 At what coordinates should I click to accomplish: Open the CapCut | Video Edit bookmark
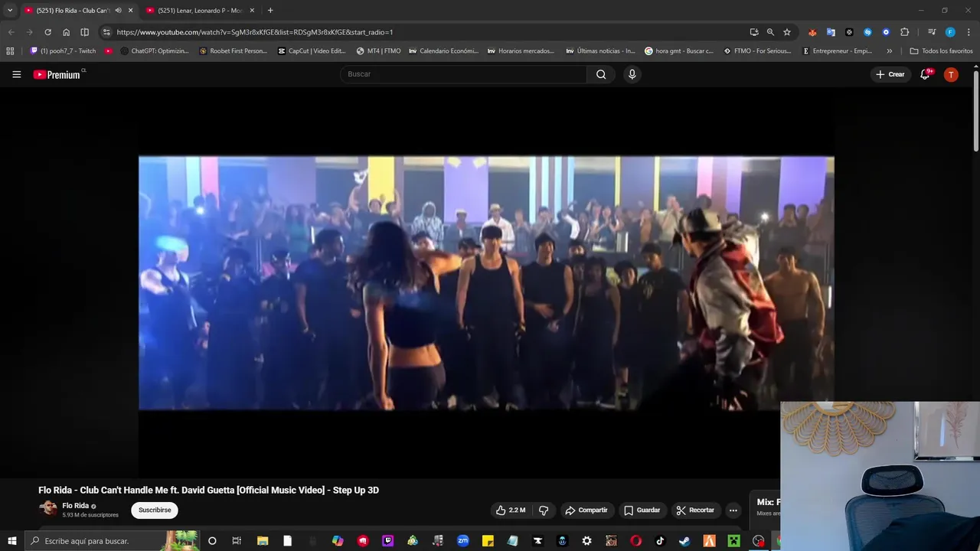pos(312,51)
